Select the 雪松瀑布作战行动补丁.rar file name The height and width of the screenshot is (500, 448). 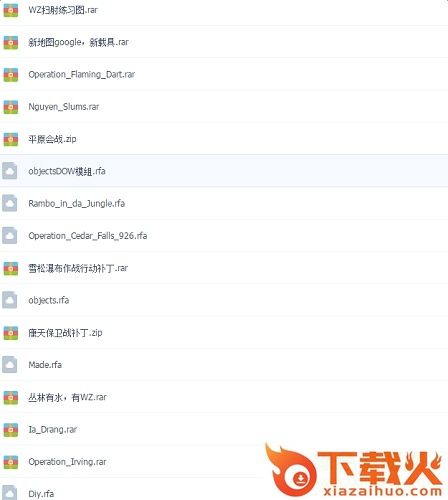pyautogui.click(x=78, y=268)
